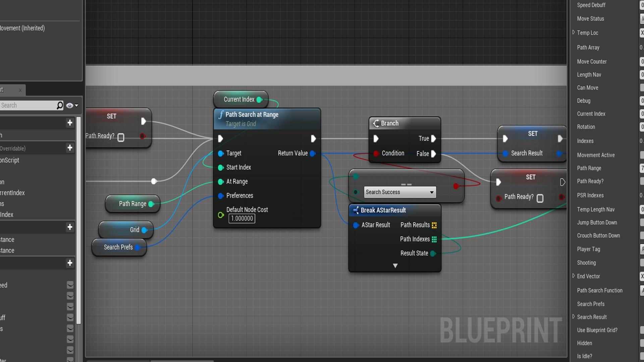The width and height of the screenshot is (644, 362).
Task: Click the magnifying glass search icon
Action: point(59,105)
